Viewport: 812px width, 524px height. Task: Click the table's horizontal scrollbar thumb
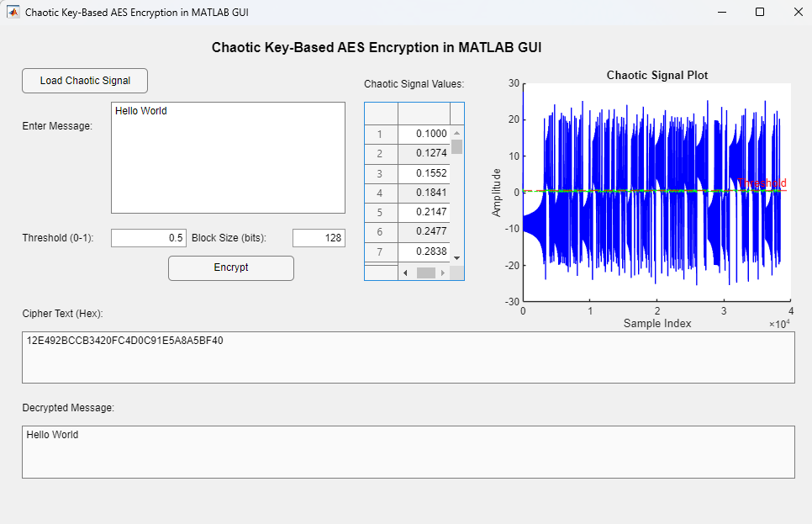pyautogui.click(x=426, y=273)
